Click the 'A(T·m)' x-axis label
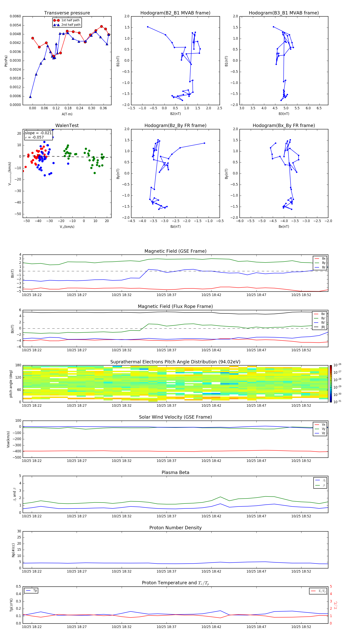 pyautogui.click(x=67, y=114)
